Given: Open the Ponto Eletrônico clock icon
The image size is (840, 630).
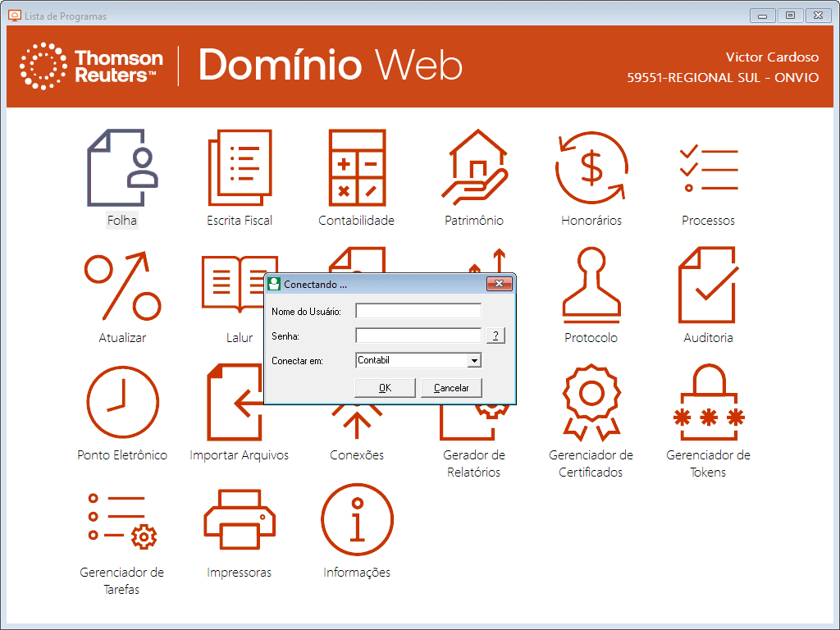Looking at the screenshot, I should [122, 403].
